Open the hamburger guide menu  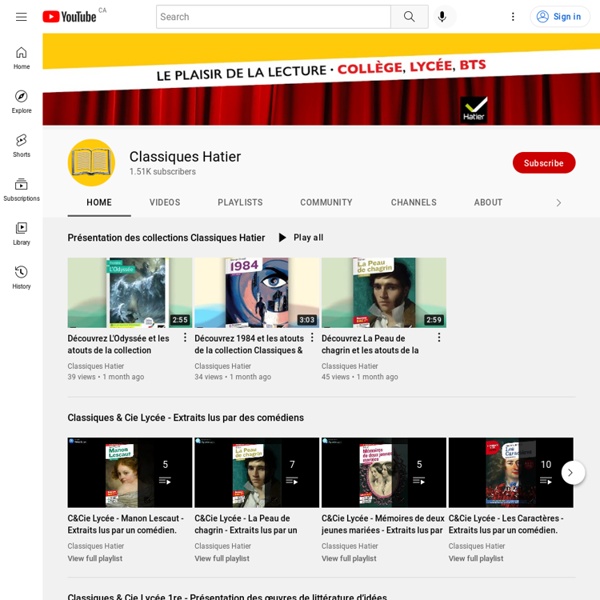click(21, 17)
